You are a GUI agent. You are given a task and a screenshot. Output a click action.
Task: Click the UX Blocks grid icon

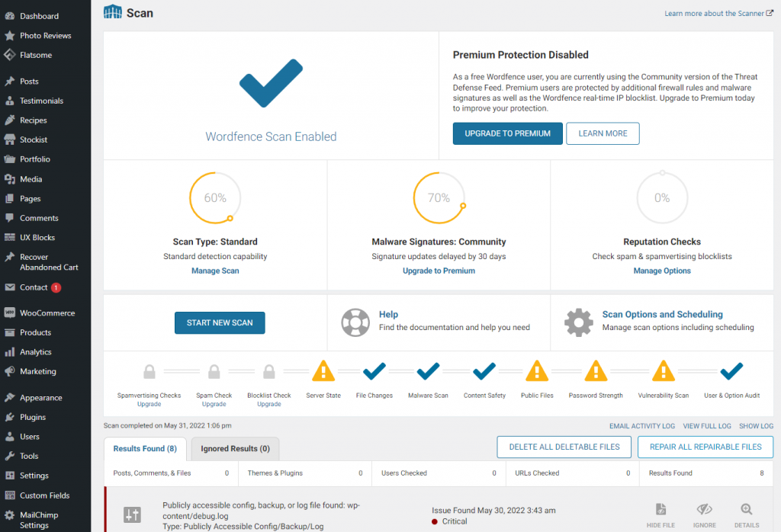click(x=9, y=237)
